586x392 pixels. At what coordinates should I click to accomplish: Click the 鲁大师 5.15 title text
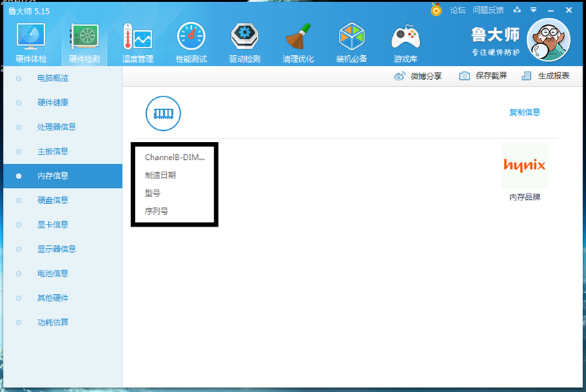point(29,11)
